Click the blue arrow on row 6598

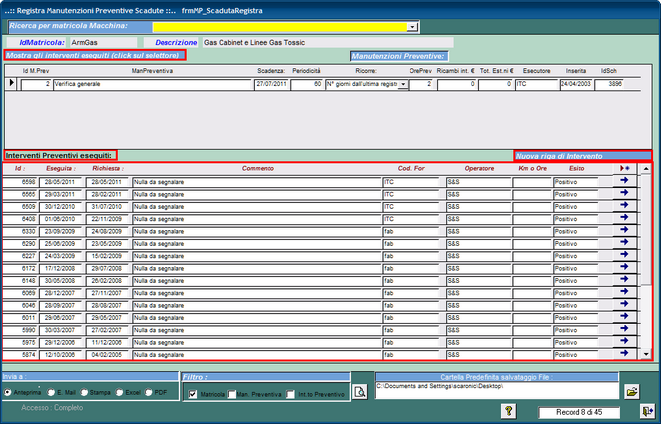click(x=624, y=180)
